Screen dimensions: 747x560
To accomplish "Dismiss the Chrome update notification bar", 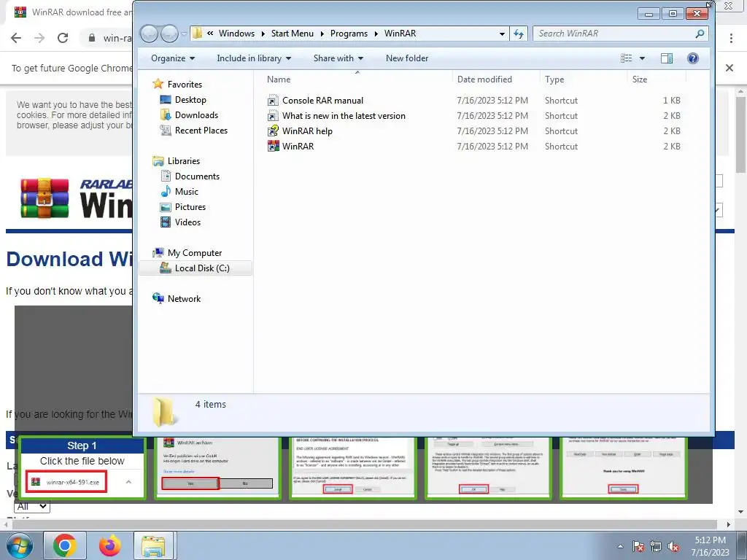I will tap(729, 68).
